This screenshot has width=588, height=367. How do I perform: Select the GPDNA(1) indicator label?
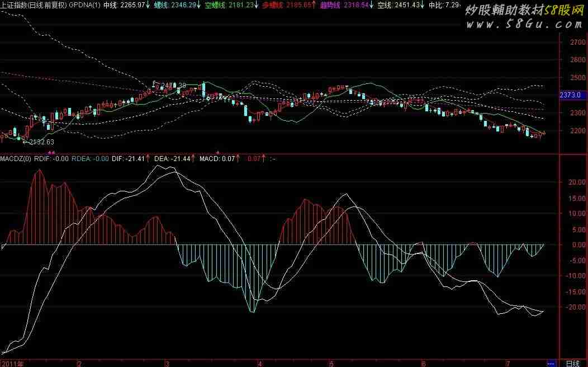tap(84, 4)
